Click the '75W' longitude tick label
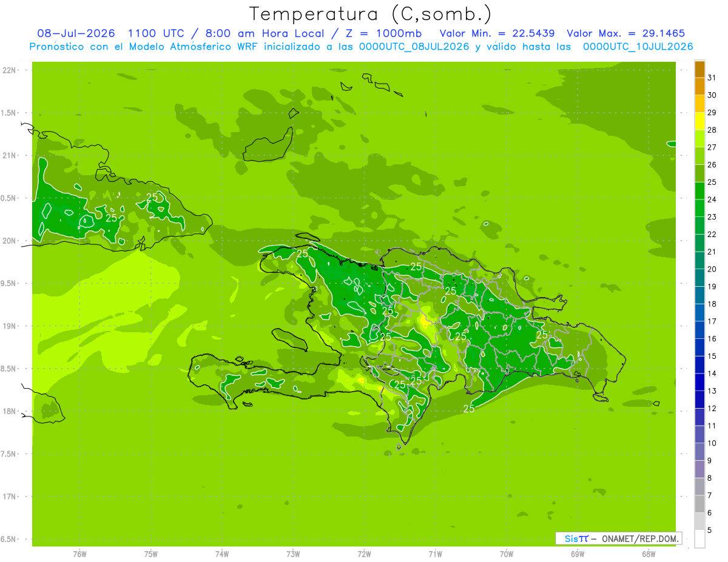The height and width of the screenshot is (562, 728). coord(151,554)
